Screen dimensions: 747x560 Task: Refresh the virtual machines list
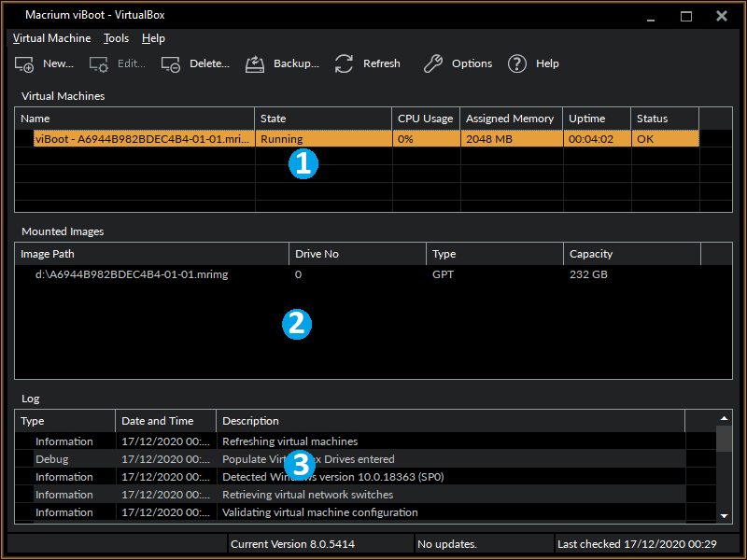pyautogui.click(x=367, y=63)
